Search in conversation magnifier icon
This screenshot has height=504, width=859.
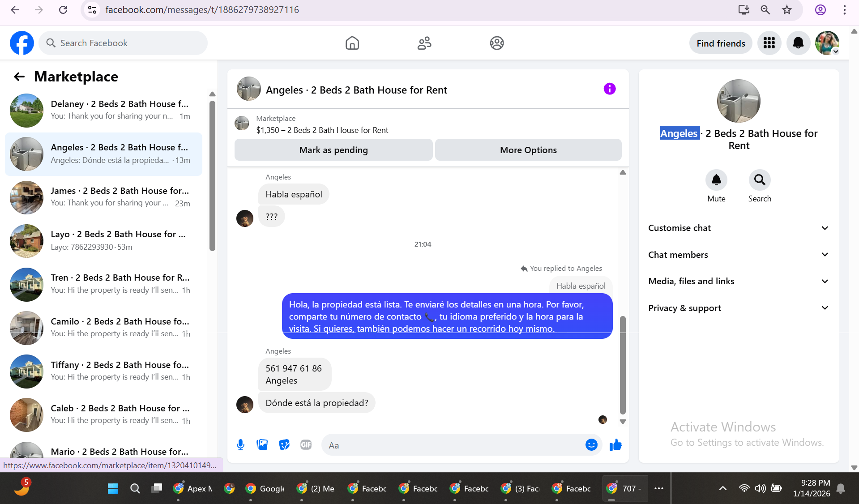click(x=760, y=180)
